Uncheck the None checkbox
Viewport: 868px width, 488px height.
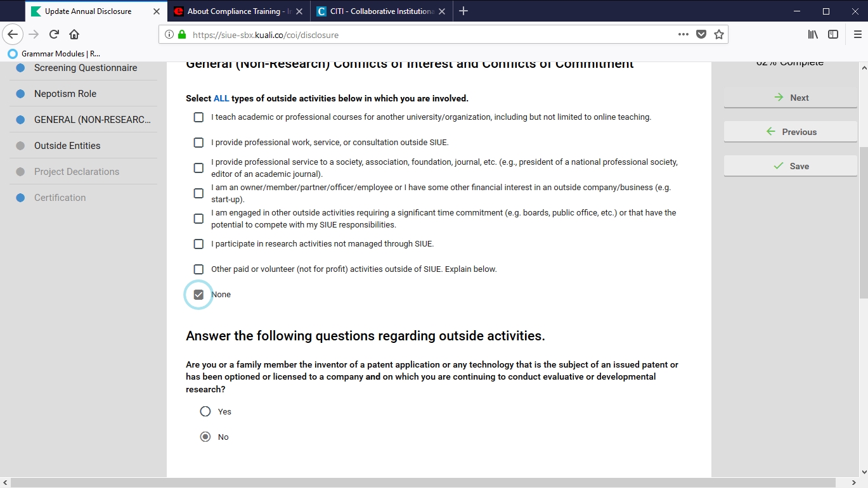tap(198, 295)
